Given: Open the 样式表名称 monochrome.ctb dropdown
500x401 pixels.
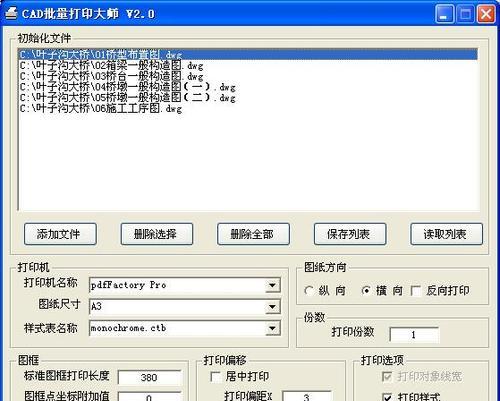Looking at the screenshot, I should tap(272, 328).
